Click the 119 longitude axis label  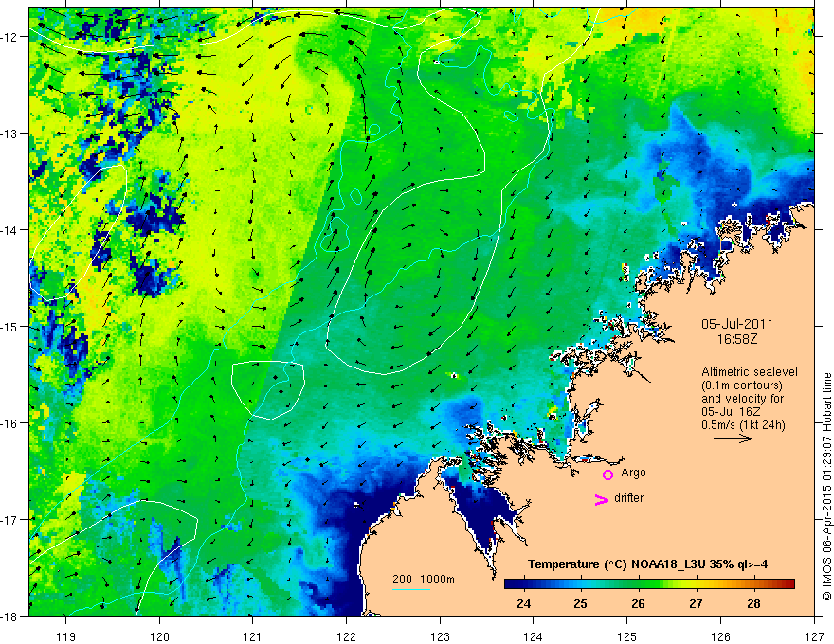point(66,636)
